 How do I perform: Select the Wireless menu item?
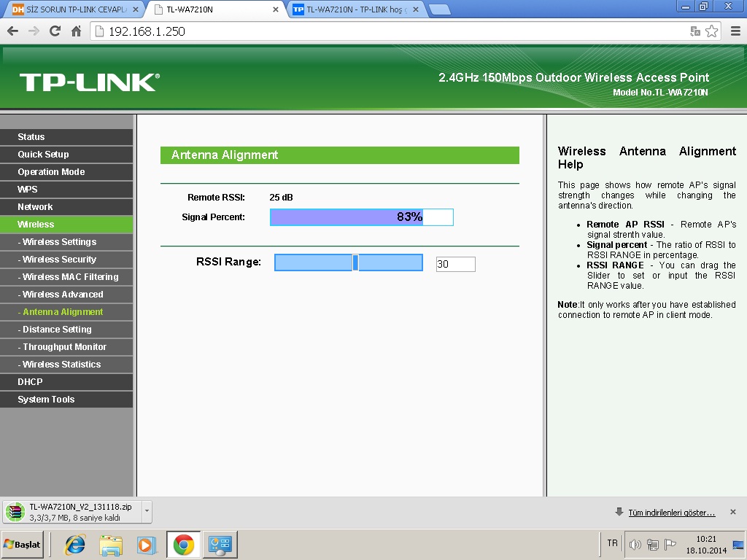66,225
